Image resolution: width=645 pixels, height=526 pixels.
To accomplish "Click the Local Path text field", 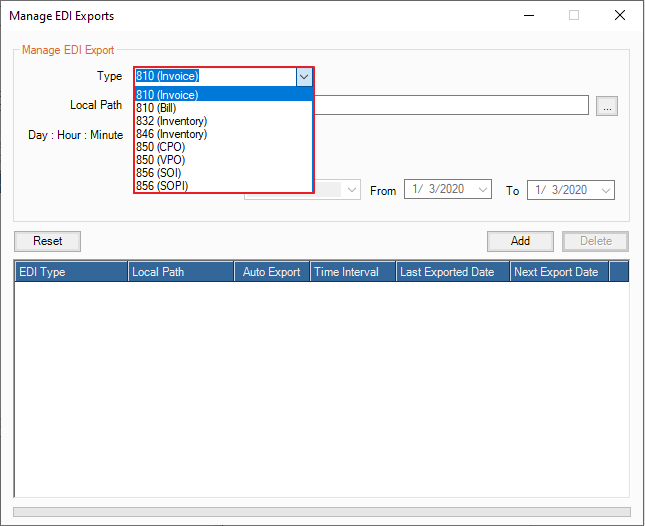I will pos(450,106).
